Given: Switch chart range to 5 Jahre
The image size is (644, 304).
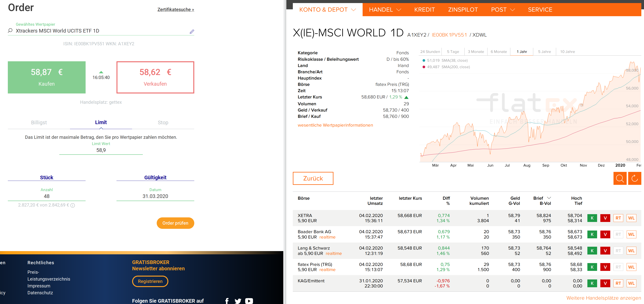Looking at the screenshot, I should click(x=544, y=52).
